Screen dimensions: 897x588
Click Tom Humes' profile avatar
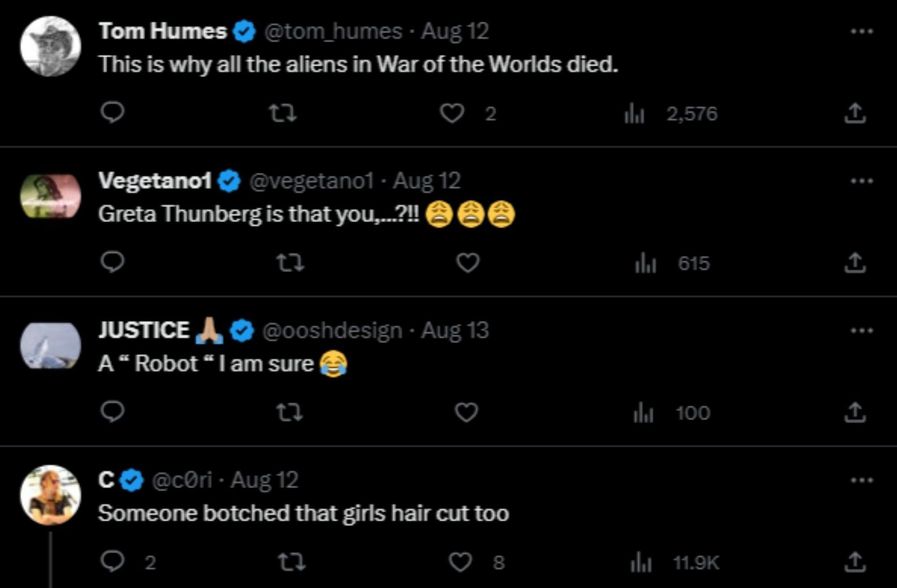pos(50,46)
